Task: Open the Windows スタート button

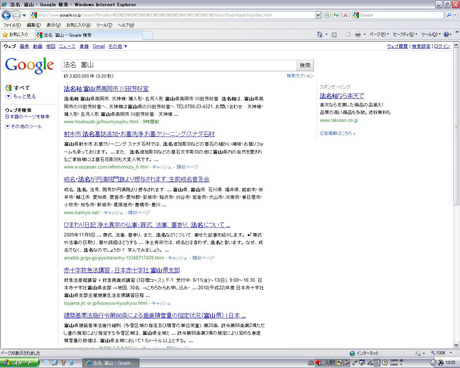Action: [x=20, y=363]
